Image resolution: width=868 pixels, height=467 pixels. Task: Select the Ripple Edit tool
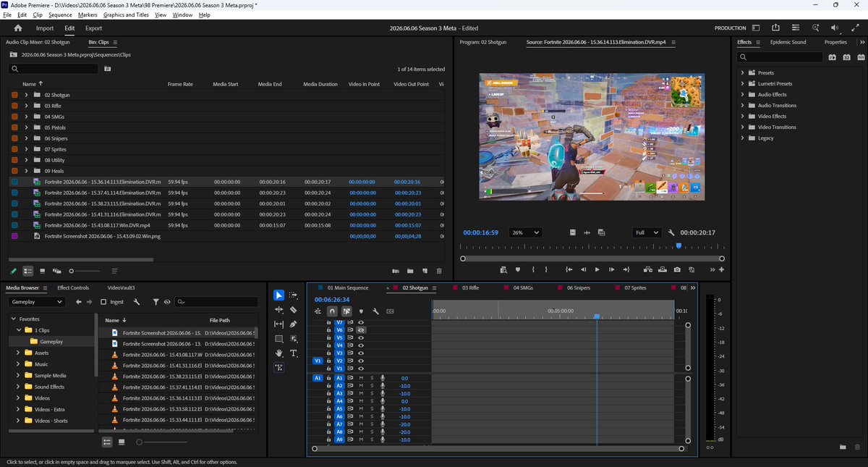(x=279, y=309)
